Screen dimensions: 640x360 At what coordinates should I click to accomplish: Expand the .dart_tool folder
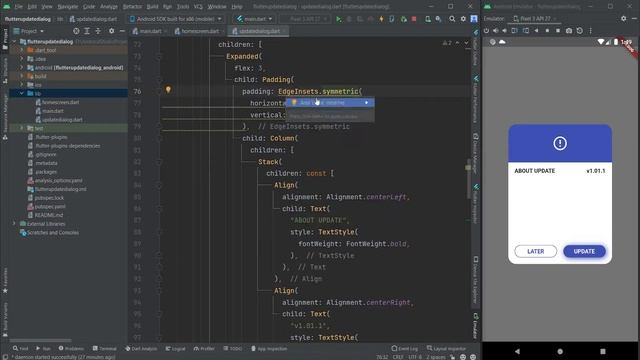[22, 50]
